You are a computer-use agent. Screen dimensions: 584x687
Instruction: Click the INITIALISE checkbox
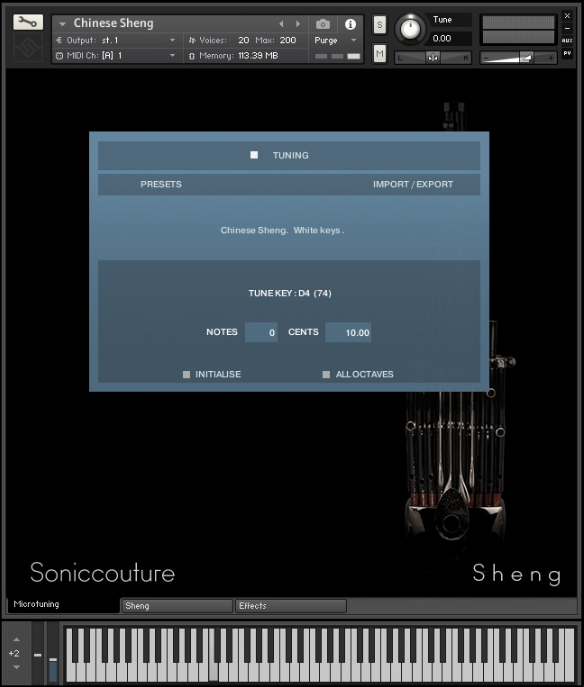[186, 374]
